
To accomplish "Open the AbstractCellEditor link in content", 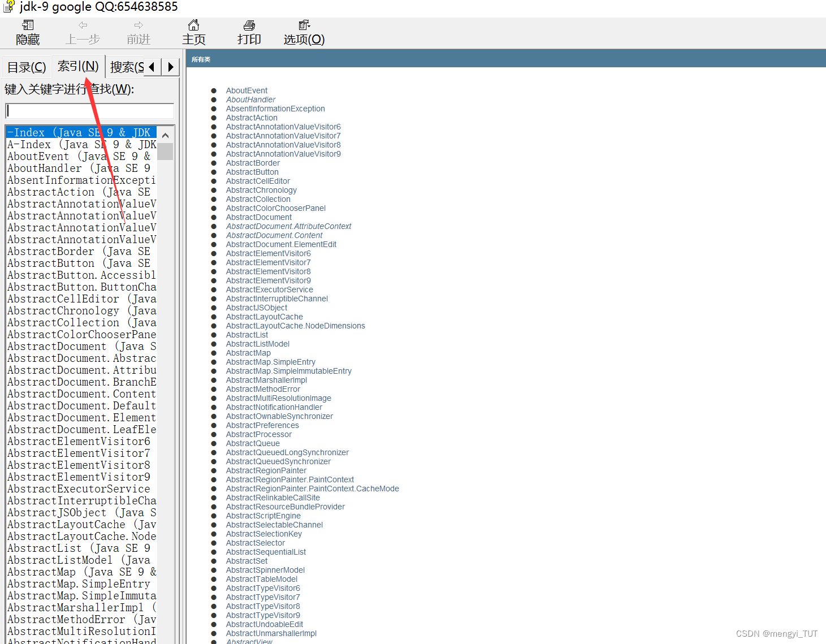I will click(258, 181).
